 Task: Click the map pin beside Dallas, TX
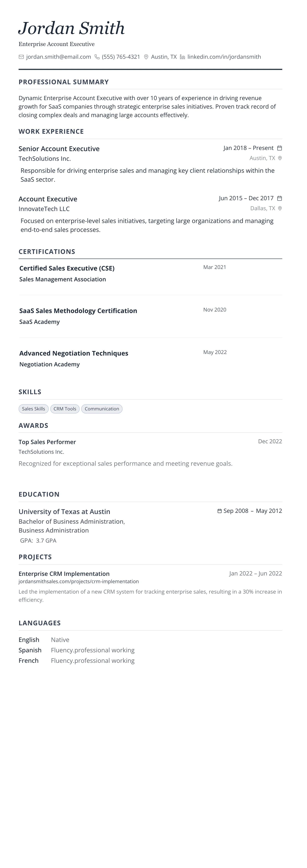(x=280, y=208)
